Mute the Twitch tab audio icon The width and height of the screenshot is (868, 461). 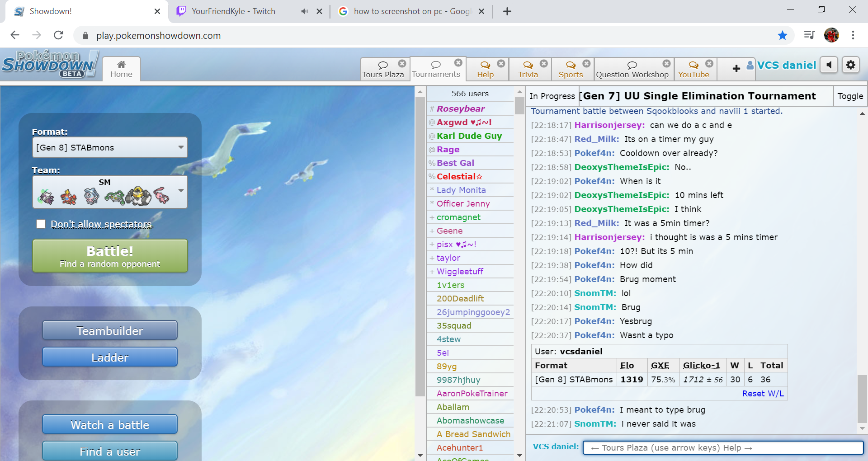[305, 11]
